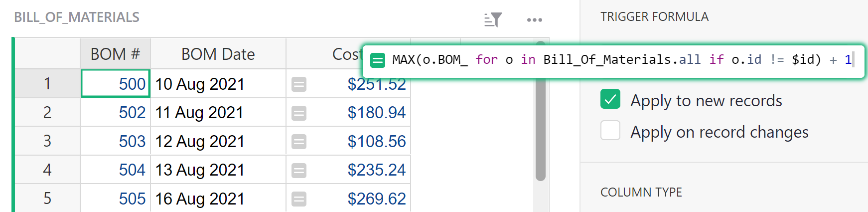868x212 pixels.
Task: Click the formula icon beside $251.52
Action: [299, 84]
